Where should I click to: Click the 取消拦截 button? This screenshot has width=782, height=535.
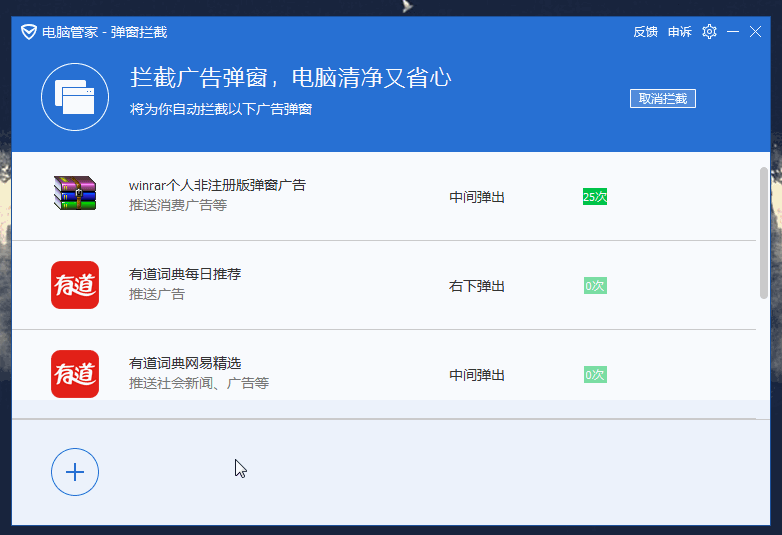(663, 99)
